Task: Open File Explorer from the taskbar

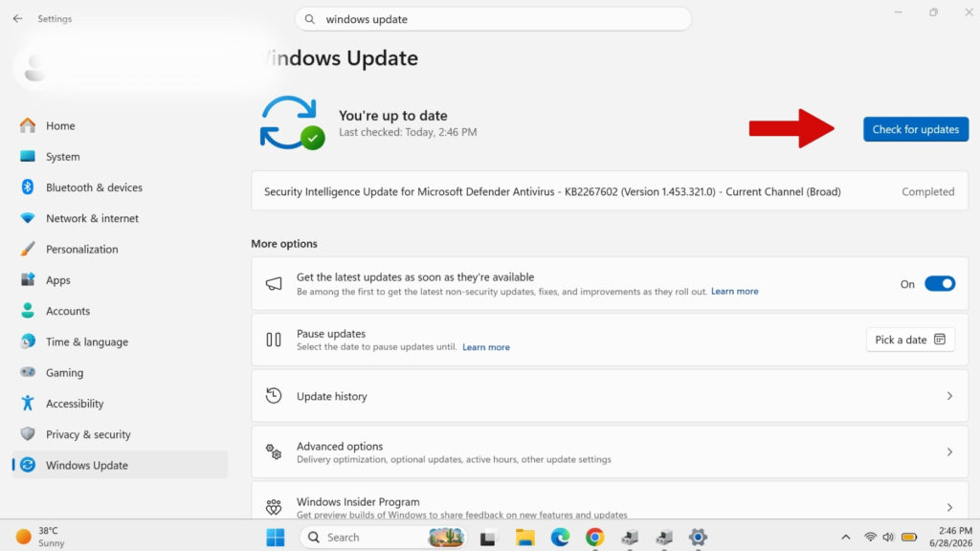Action: [525, 538]
